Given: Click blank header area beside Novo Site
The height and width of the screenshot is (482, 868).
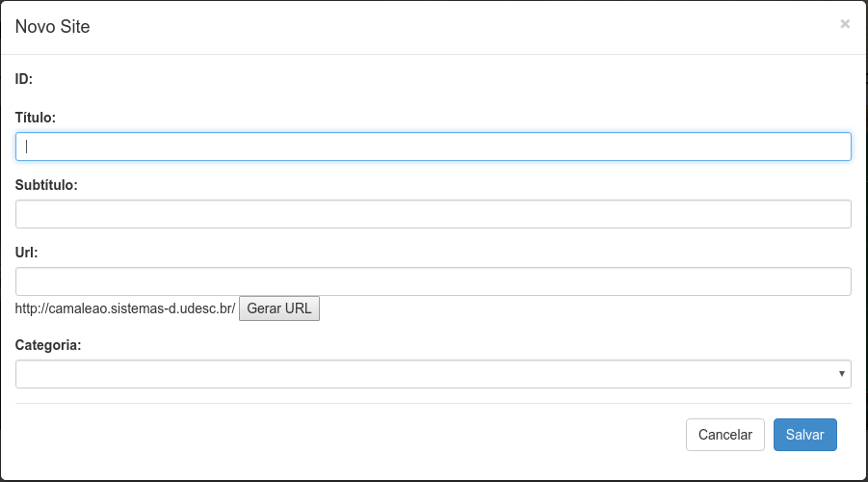Looking at the screenshot, I should point(434,27).
